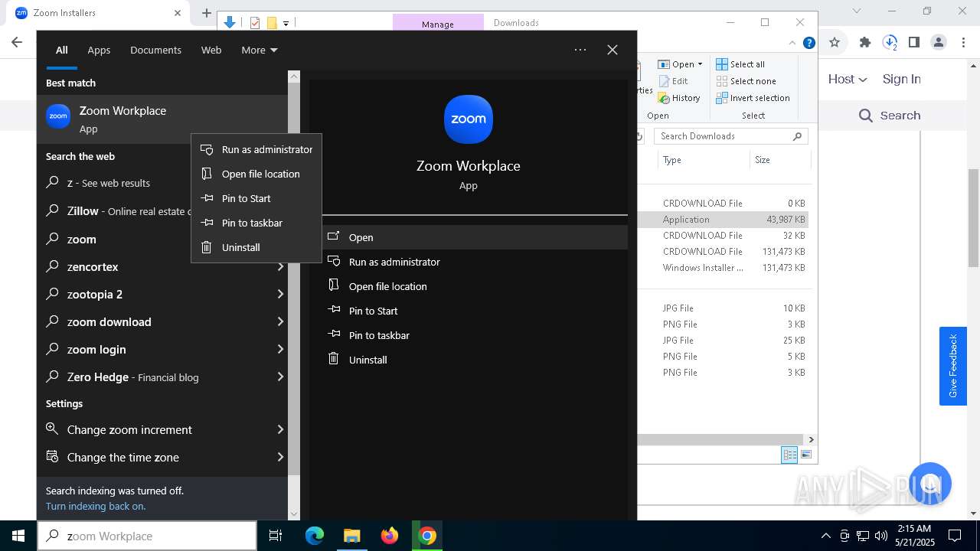
Task: Bookmark this page with Chrome star icon
Action: coord(835,42)
